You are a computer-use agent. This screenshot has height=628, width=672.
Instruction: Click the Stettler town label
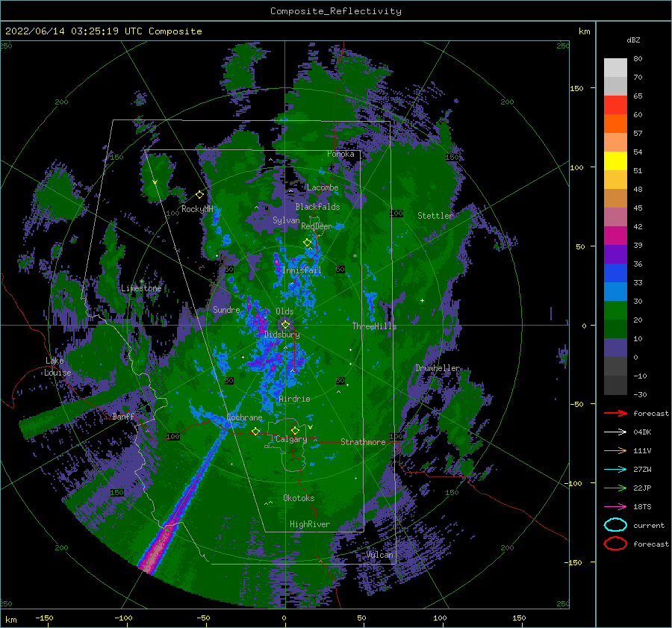(435, 216)
